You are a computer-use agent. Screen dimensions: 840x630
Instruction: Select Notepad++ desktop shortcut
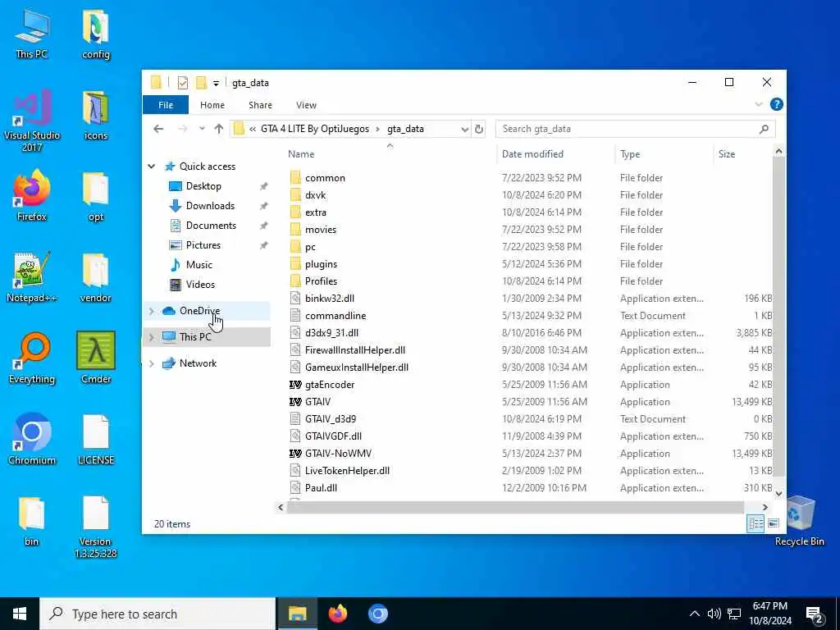(x=32, y=277)
